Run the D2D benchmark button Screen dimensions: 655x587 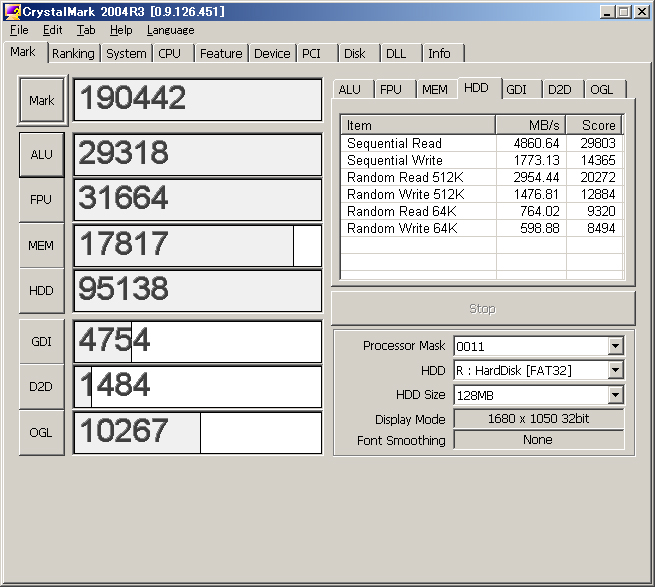tap(42, 387)
